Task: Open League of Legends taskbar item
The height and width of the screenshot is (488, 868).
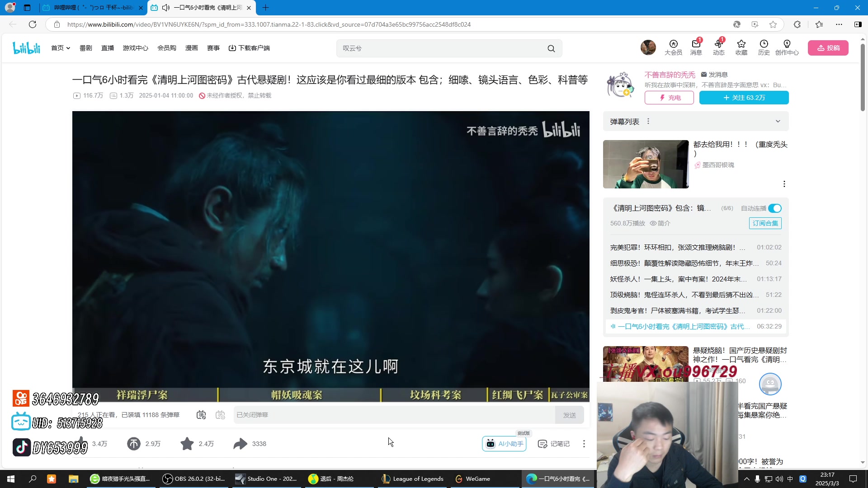Action: pos(413,479)
